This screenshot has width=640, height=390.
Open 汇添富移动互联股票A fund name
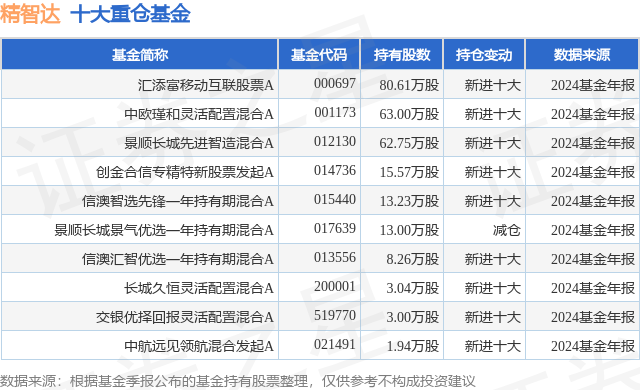coord(206,85)
